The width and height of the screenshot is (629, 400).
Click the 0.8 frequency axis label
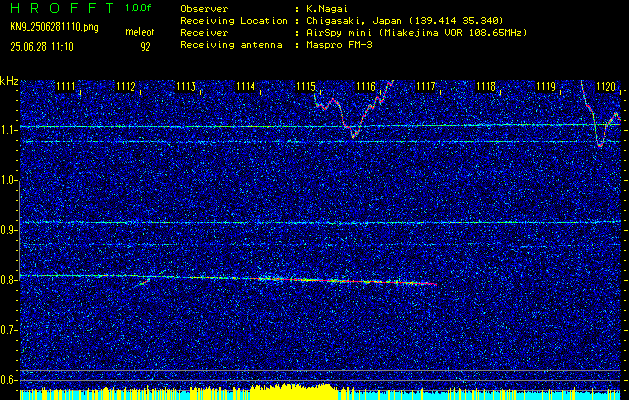8,280
